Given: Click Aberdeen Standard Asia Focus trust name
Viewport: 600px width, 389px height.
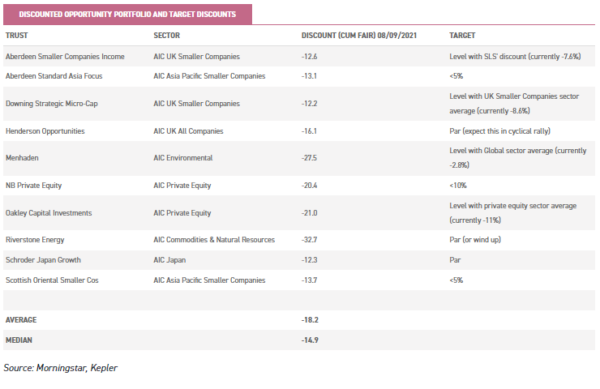Looking at the screenshot, I should pyautogui.click(x=54, y=76).
